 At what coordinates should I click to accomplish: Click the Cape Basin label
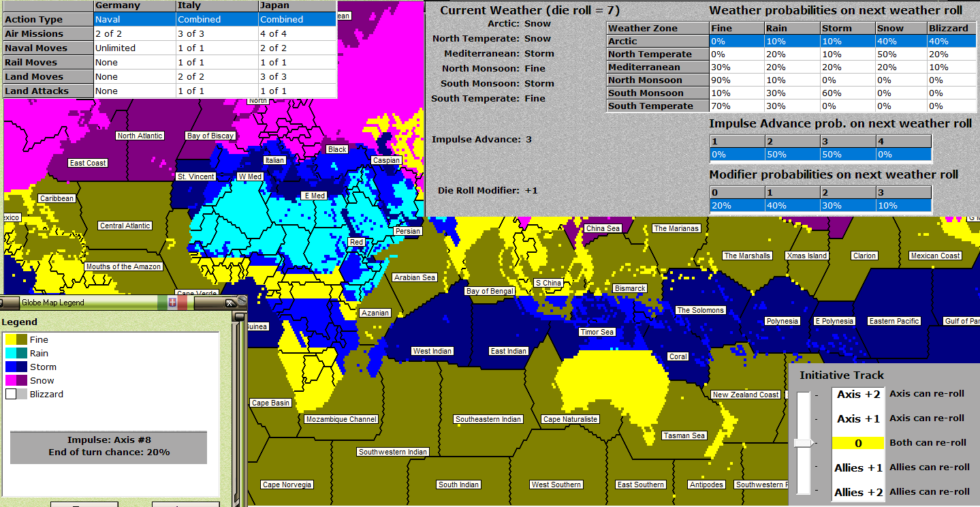click(x=271, y=403)
